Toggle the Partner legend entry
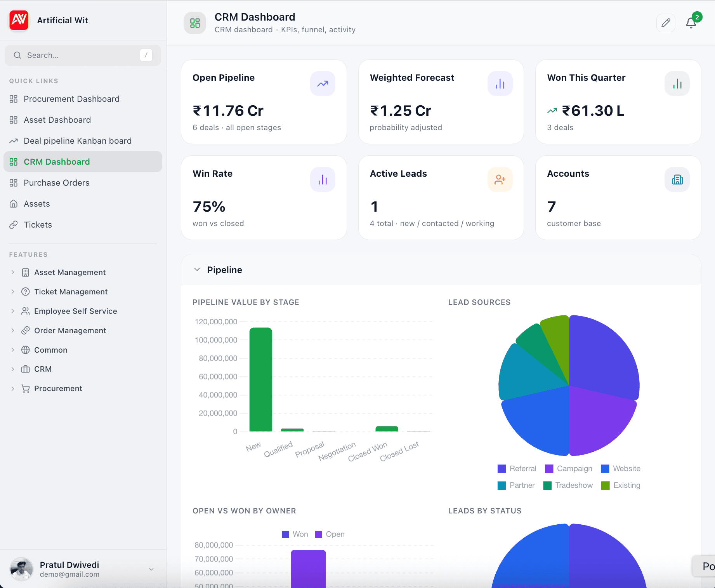The height and width of the screenshot is (588, 715). click(516, 485)
